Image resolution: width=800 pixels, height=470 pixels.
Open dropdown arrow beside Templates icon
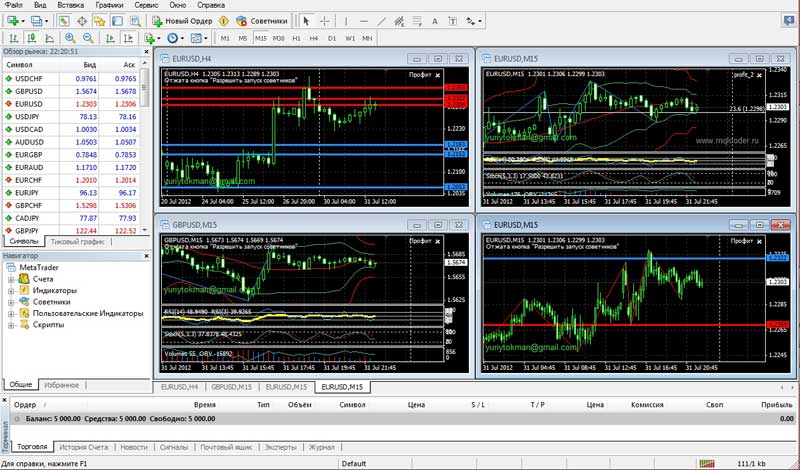[x=206, y=39]
